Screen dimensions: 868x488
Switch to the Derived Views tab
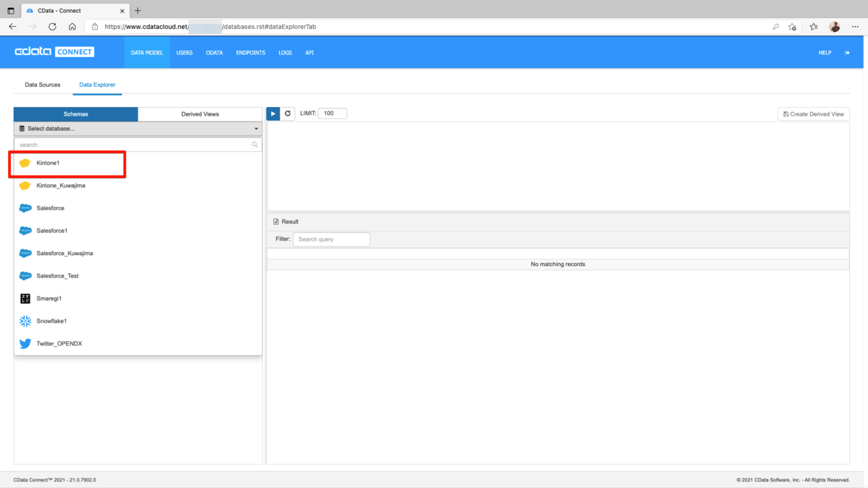click(x=200, y=114)
